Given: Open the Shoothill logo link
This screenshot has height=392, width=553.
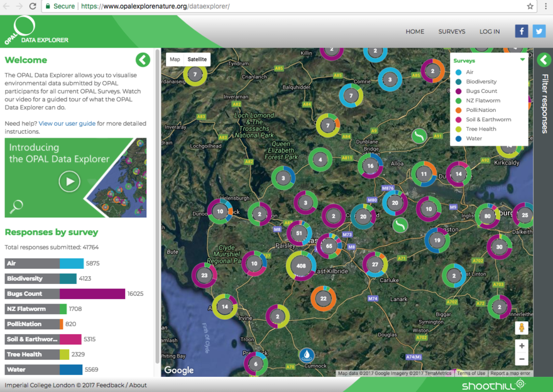Looking at the screenshot, I should (494, 385).
